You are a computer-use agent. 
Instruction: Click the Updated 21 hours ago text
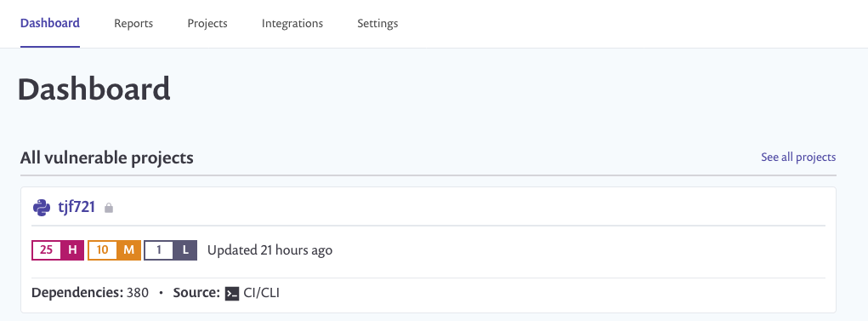[270, 250]
